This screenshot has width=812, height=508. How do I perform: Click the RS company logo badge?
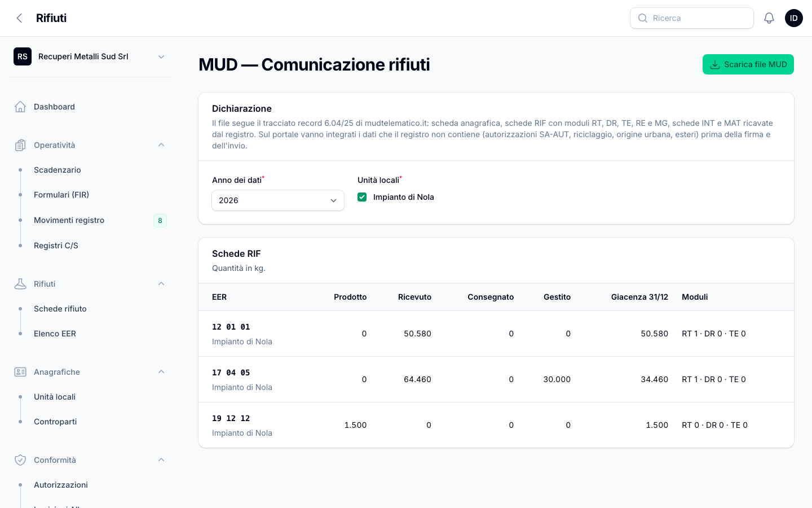click(23, 56)
